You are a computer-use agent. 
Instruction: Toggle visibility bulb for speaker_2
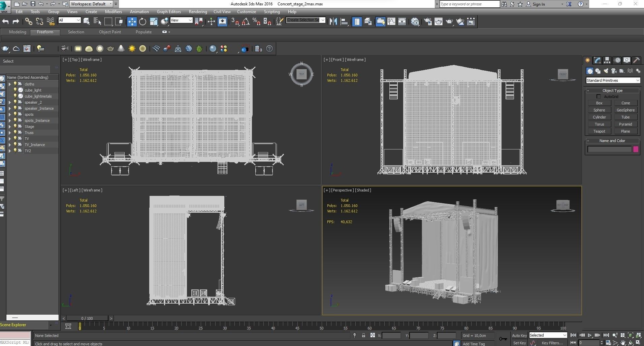(15, 102)
